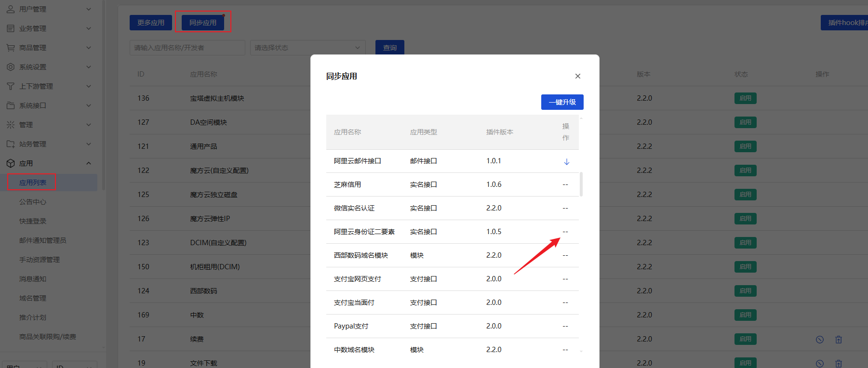The height and width of the screenshot is (368, 868).
Task: Expand 上下游管理 menu chevron
Action: point(89,86)
